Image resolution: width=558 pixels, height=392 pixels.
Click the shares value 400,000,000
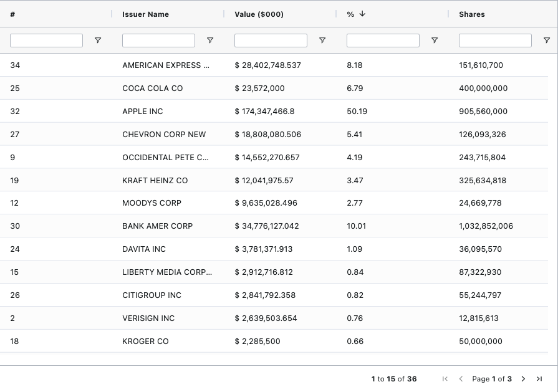pos(483,88)
